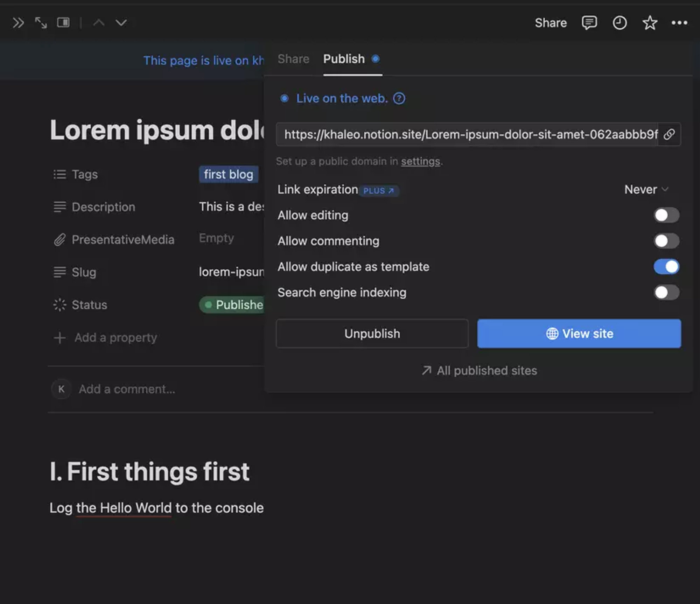The image size is (700, 604).
Task: Disable Allow duplicate as template toggle
Action: pos(666,267)
